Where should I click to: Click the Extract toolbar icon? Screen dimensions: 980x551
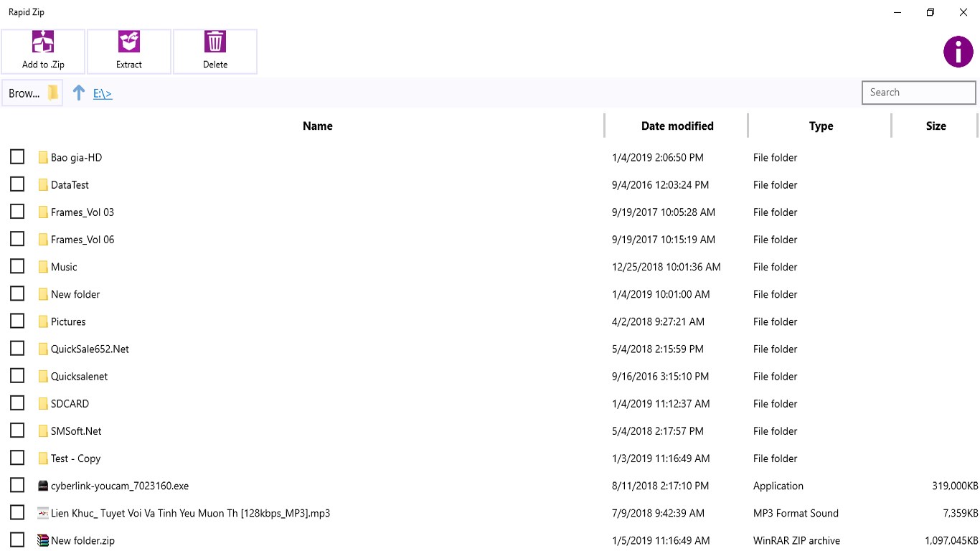(x=129, y=42)
